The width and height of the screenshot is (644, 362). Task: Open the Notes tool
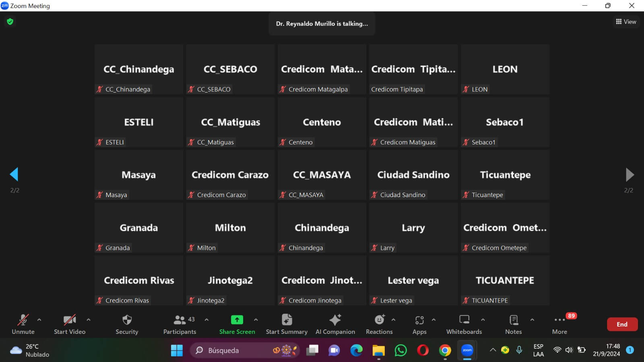[513, 320]
